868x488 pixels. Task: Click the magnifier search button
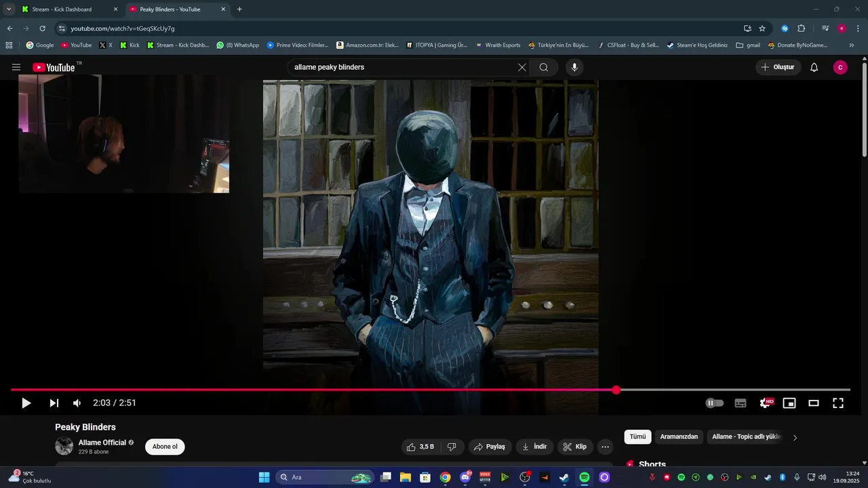click(x=544, y=67)
